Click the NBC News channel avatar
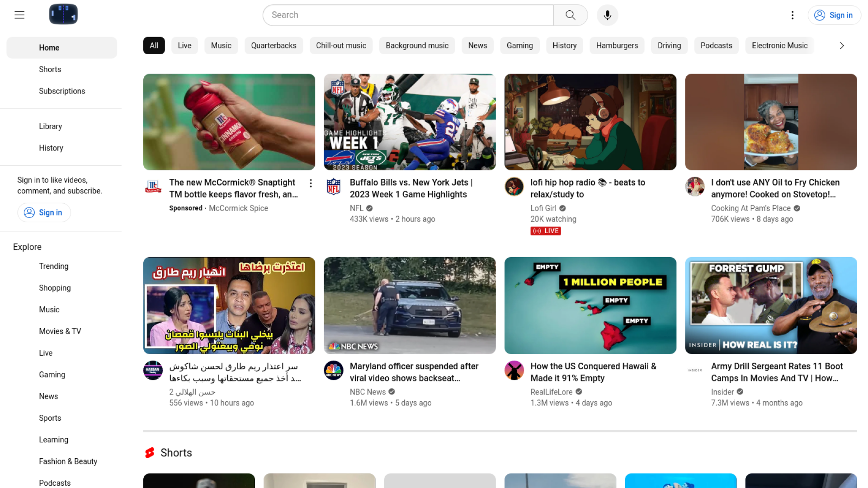Screen dimensions: 868x488 [334, 371]
